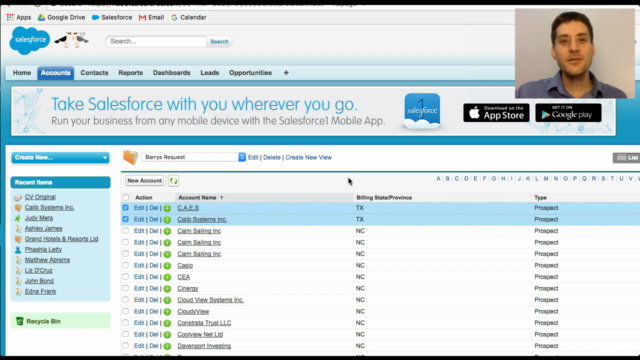
Task: Go to the Home tab
Action: (x=22, y=73)
